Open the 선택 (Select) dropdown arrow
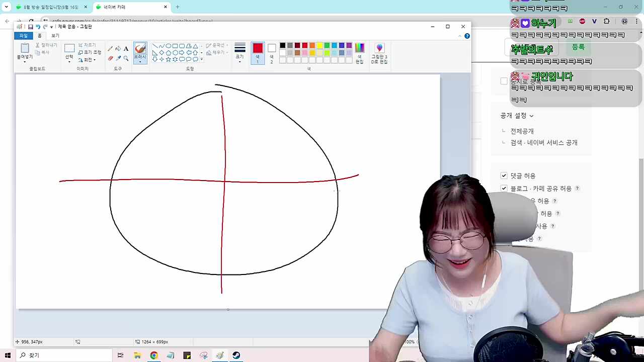 69,62
